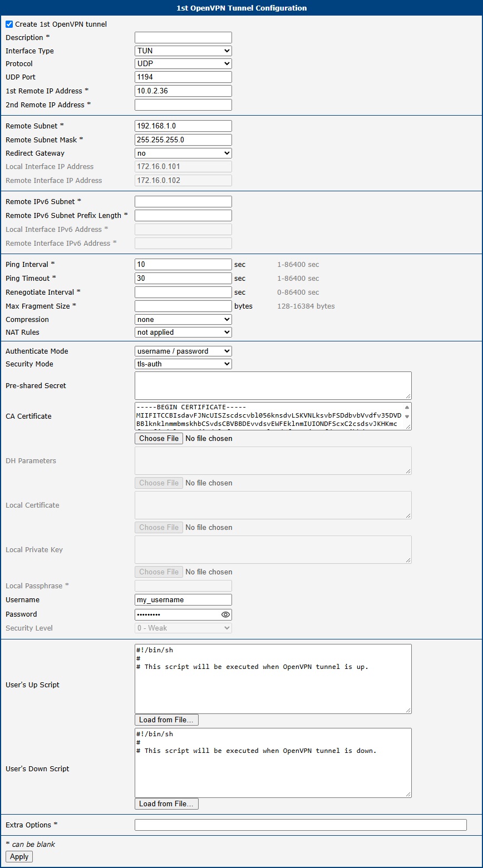Open Security Mode dropdown
Image resolution: width=483 pixels, height=868 pixels.
(x=183, y=364)
